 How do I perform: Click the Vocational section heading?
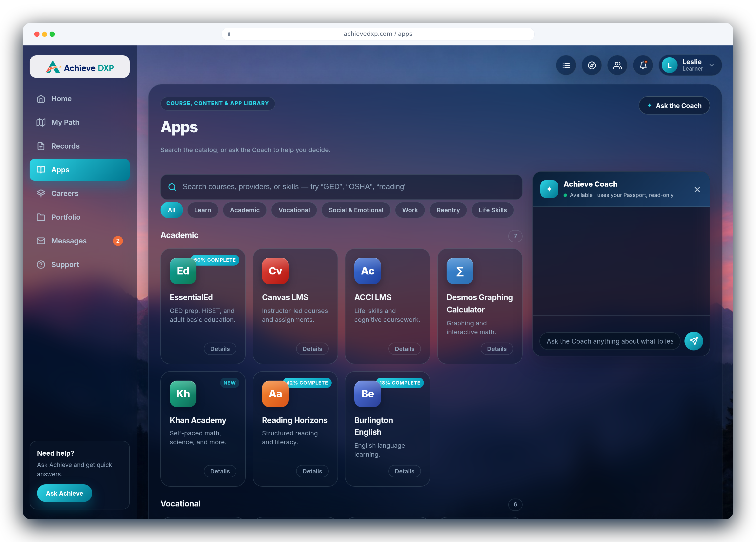[x=181, y=504]
